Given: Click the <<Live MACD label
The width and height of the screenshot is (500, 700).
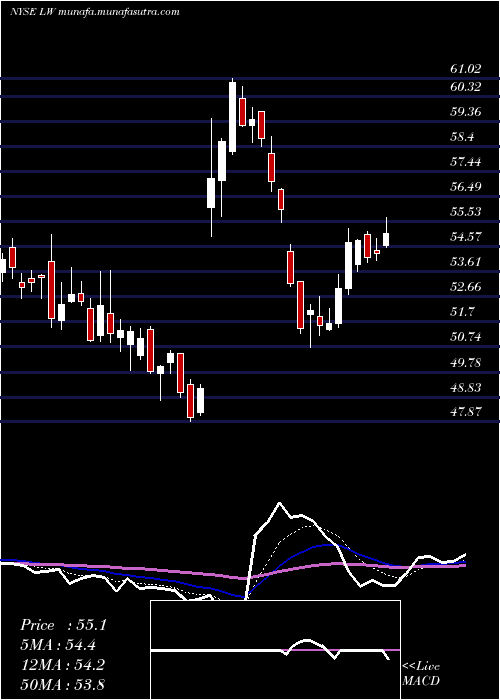Looking at the screenshot, I should pos(421,674).
